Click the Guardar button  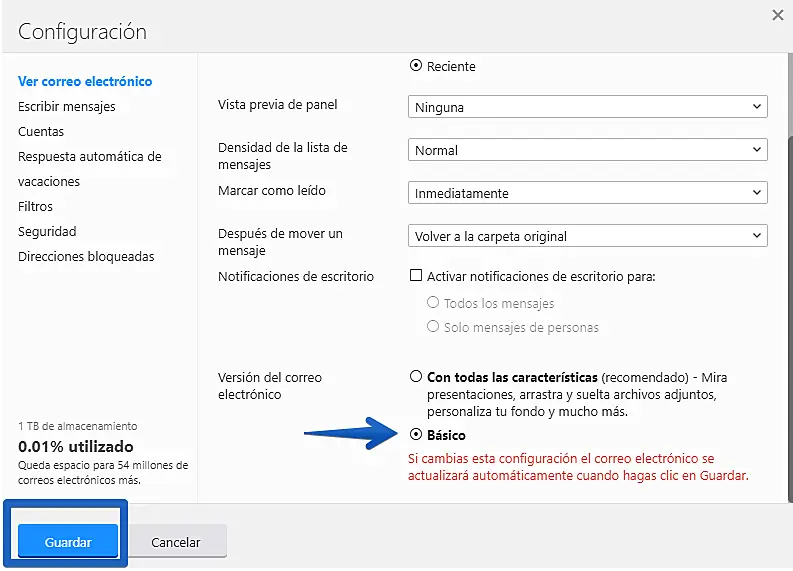pos(68,542)
